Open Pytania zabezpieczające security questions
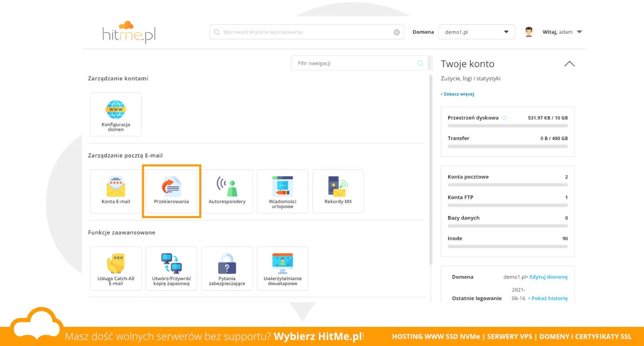Screen dimensions: 644x346 tap(227, 268)
